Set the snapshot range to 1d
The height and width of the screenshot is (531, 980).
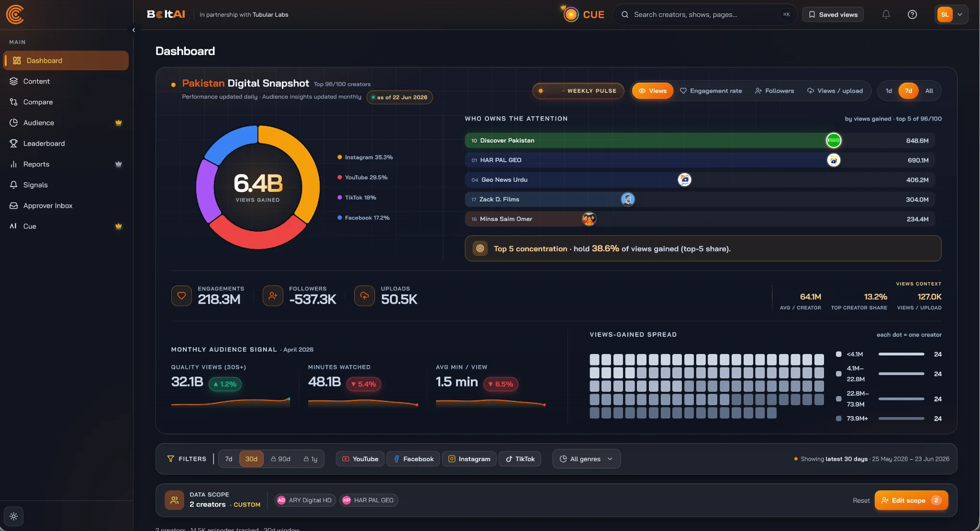pyautogui.click(x=889, y=91)
